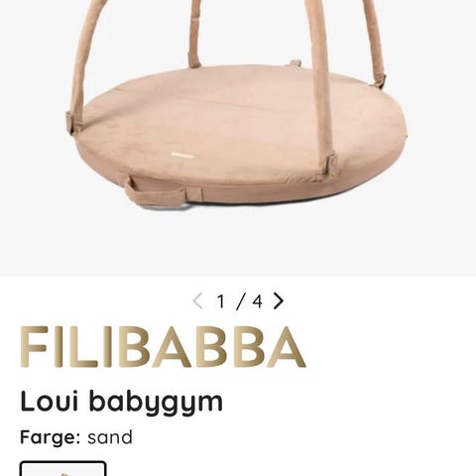Click the left arch leg strap fastener
The width and height of the screenshot is (476, 476).
coord(74,122)
